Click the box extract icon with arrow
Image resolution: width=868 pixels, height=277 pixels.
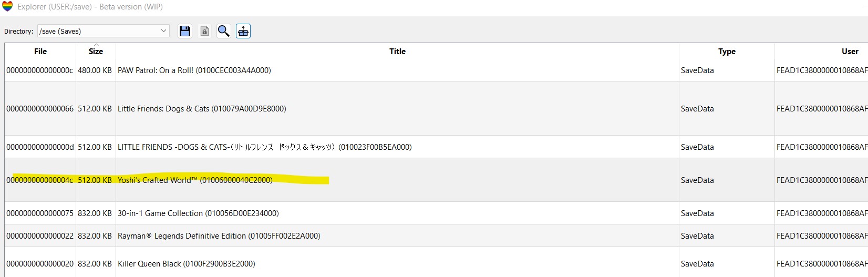[243, 31]
